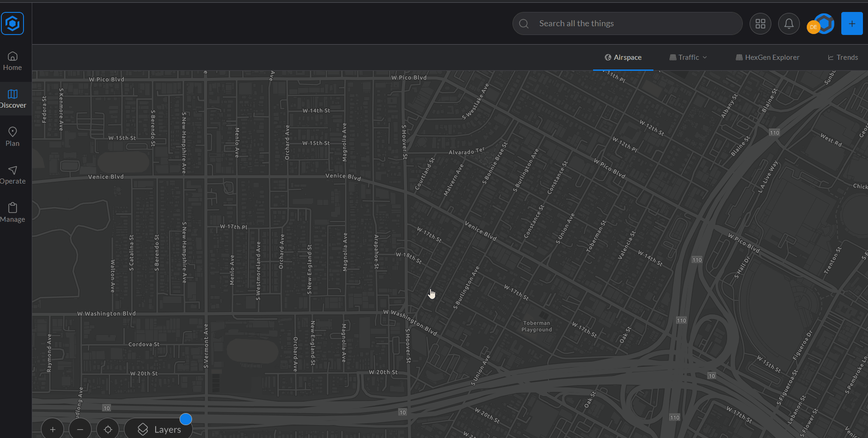
Task: Switch to the Trends tab
Action: (843, 58)
